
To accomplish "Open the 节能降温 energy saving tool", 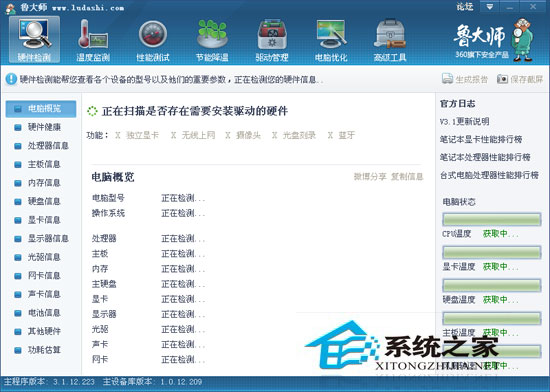I will pyautogui.click(x=212, y=40).
